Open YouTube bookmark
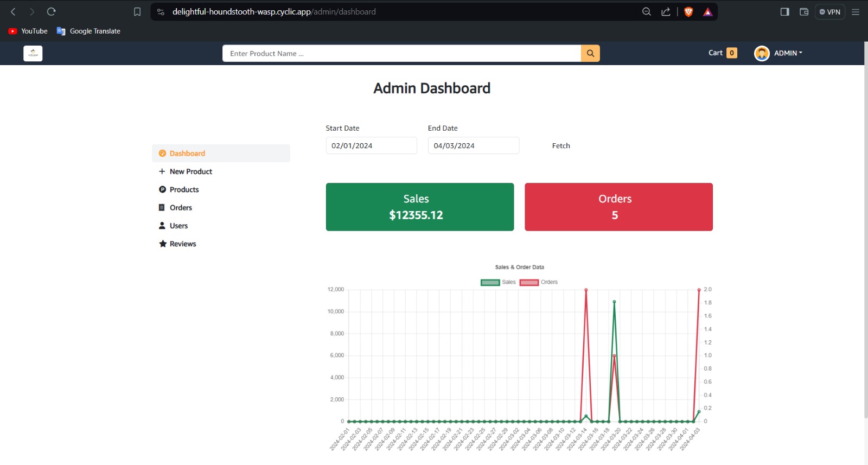 [28, 31]
